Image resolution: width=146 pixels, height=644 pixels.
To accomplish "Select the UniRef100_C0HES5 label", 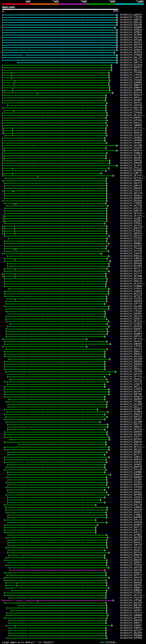I will pyautogui.click(x=131, y=389).
